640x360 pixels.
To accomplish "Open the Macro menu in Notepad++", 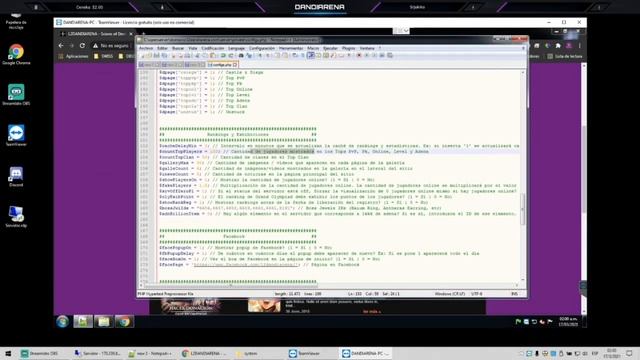I will tap(313, 48).
